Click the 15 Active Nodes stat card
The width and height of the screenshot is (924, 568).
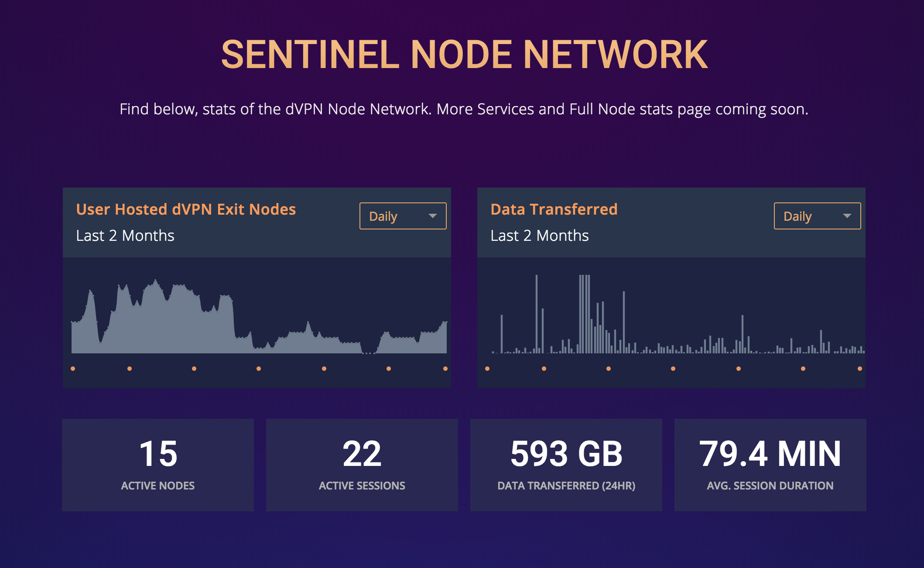[157, 465]
